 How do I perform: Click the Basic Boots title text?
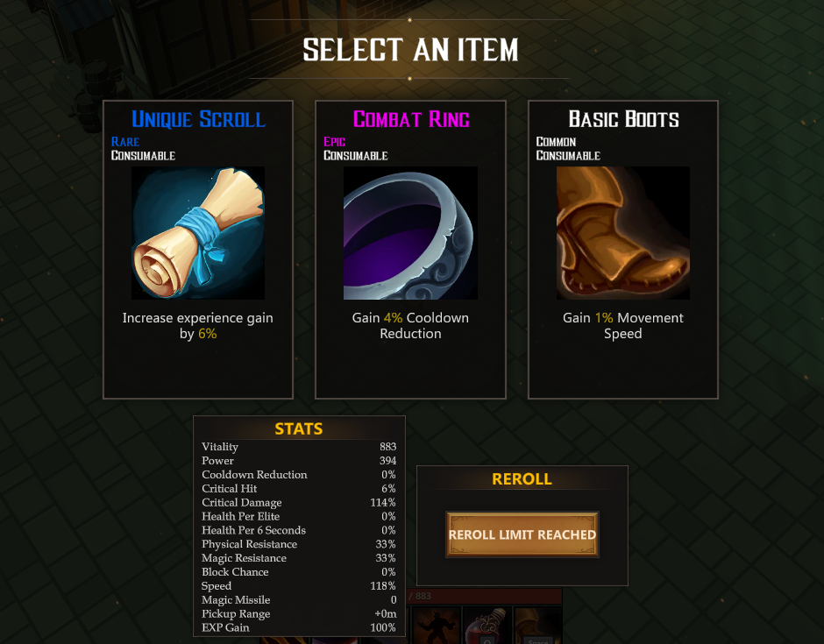point(624,119)
